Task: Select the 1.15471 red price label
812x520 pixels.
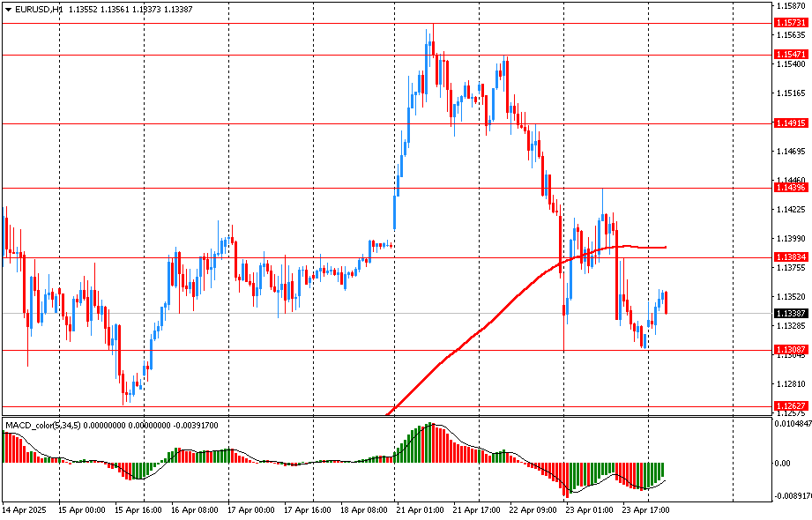Action: click(790, 55)
